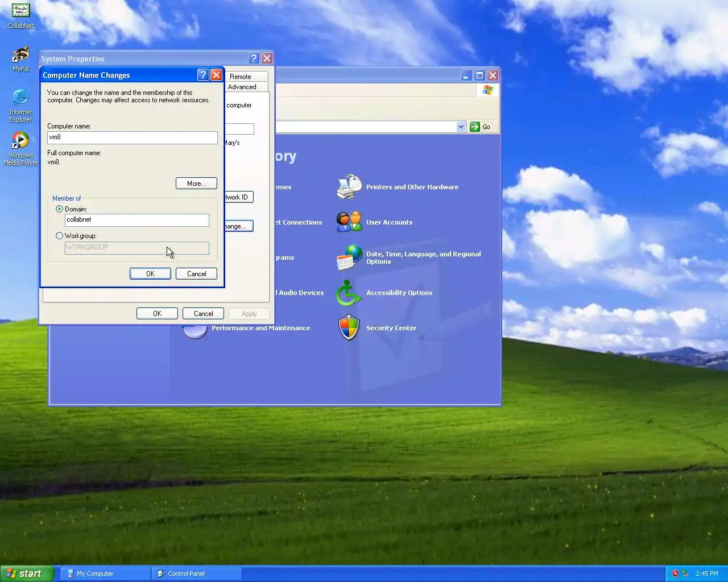This screenshot has height=582, width=728.
Task: Cancel the Computer Name Changes dialog
Action: pos(197,274)
